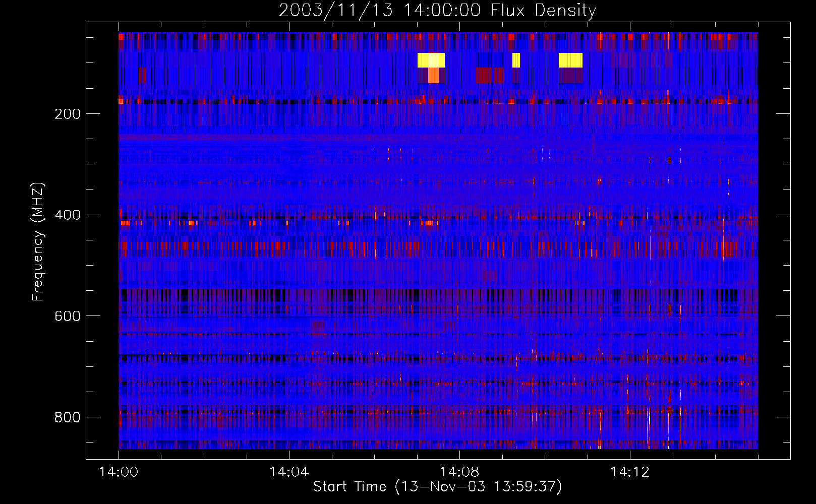Click the 600 frequency tick label

click(68, 316)
